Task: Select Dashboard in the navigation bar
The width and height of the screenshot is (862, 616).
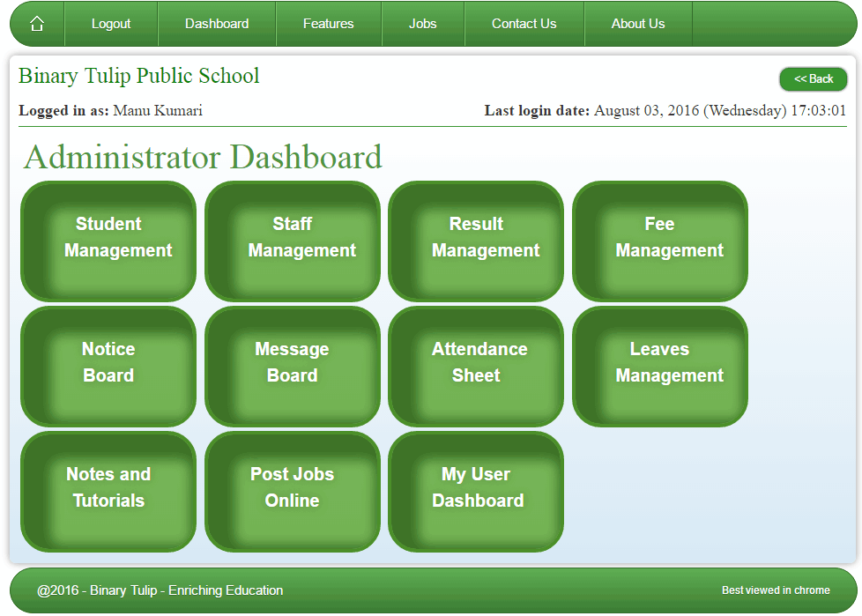Action: coord(217,24)
